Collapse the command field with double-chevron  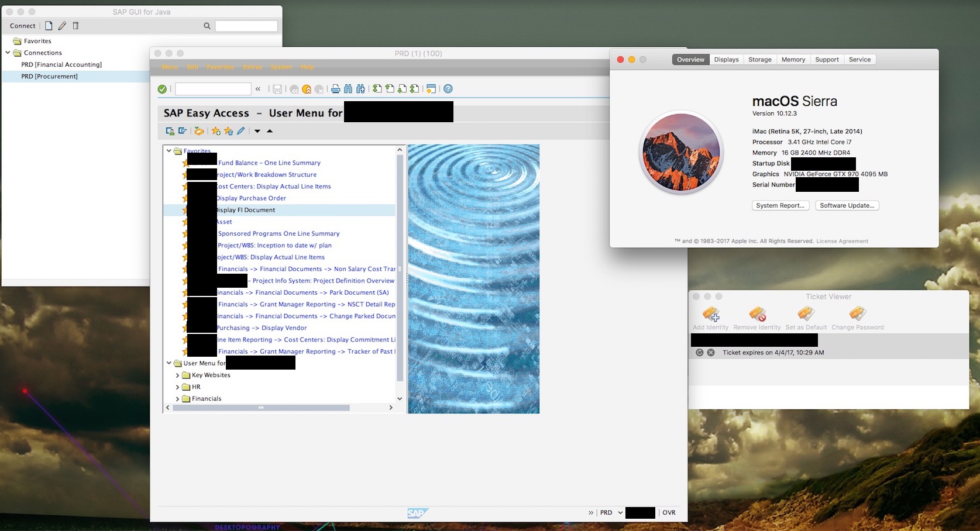click(258, 89)
